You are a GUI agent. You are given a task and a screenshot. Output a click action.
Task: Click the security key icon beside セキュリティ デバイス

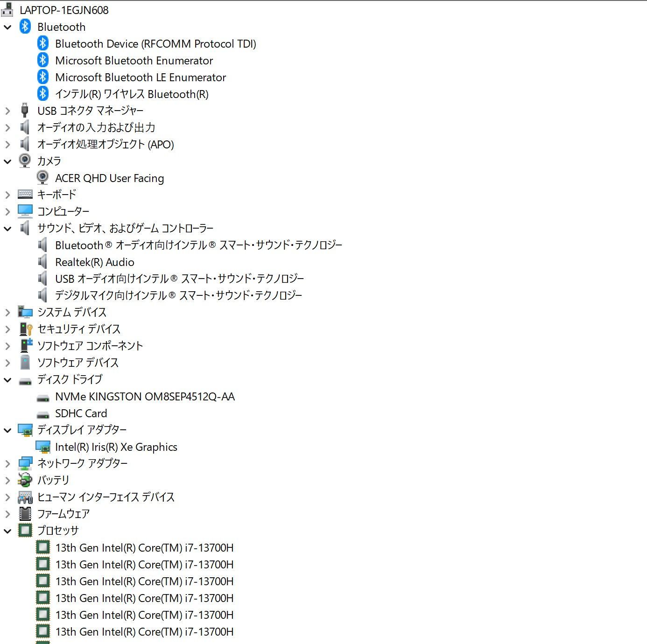25,329
